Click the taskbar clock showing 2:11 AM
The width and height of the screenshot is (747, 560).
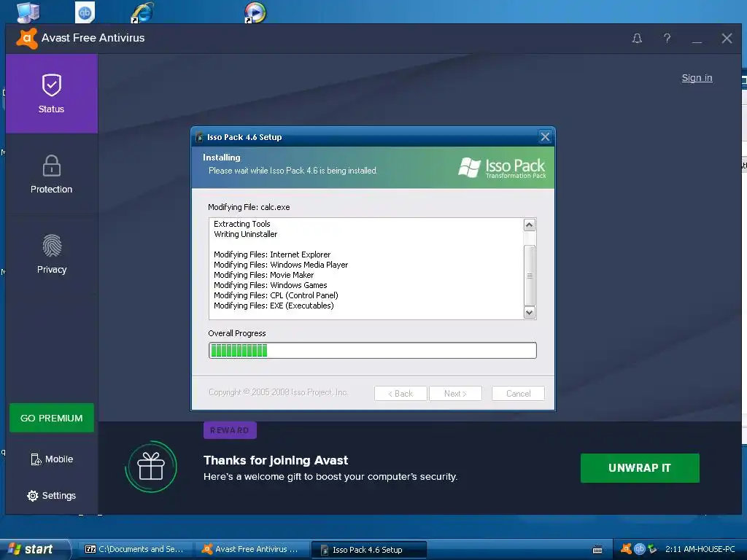pyautogui.click(x=700, y=549)
